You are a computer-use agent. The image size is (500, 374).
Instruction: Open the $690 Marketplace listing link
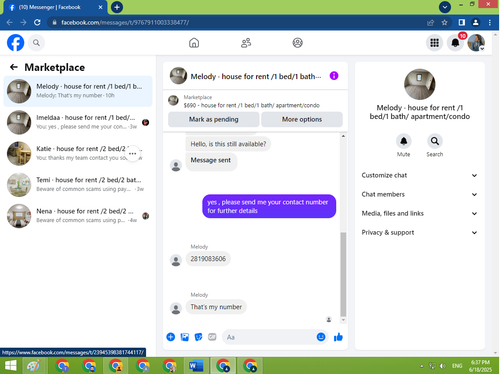pyautogui.click(x=251, y=105)
